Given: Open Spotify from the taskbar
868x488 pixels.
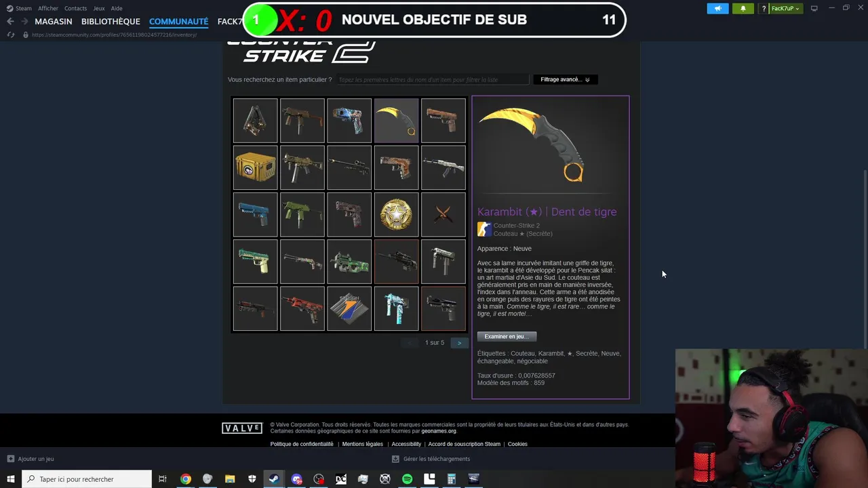Looking at the screenshot, I should click(407, 479).
